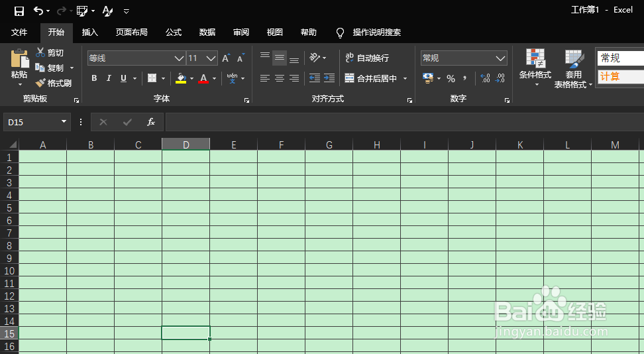Click the Undo arrow icon

[x=38, y=11]
